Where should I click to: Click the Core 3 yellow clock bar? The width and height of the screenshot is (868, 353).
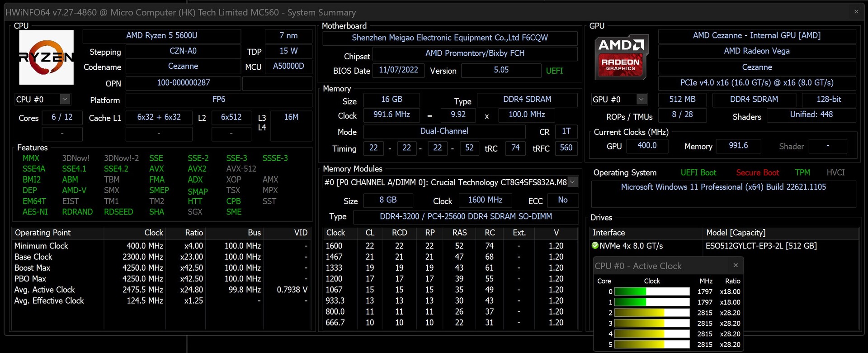click(x=652, y=324)
